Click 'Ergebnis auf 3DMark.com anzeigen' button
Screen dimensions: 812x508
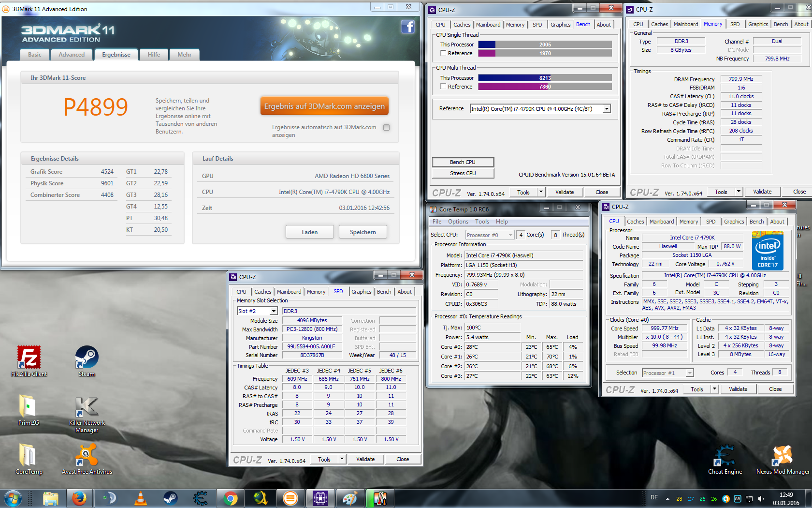point(324,106)
